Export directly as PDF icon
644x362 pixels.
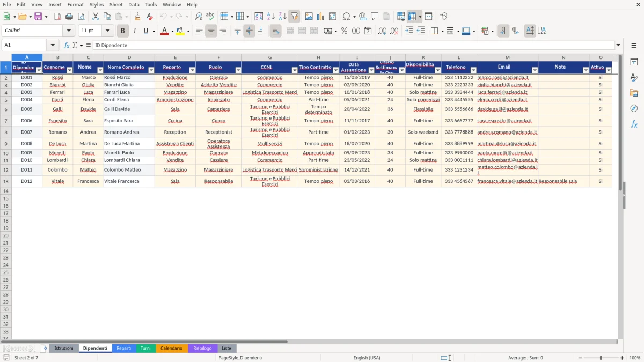pos(57,17)
